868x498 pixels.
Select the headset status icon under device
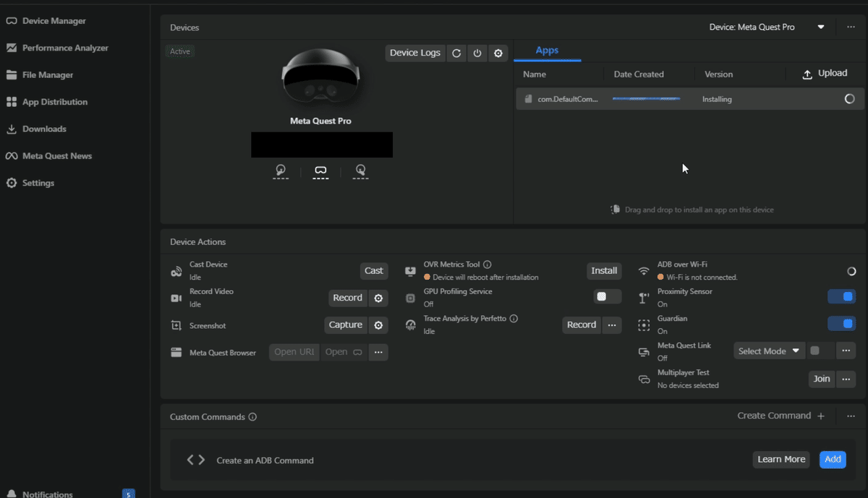(x=320, y=171)
